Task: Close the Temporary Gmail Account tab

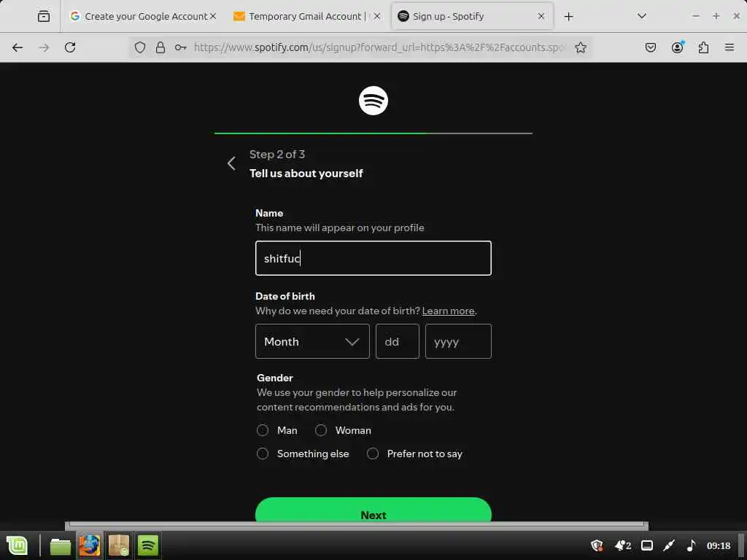Action: 377,16
